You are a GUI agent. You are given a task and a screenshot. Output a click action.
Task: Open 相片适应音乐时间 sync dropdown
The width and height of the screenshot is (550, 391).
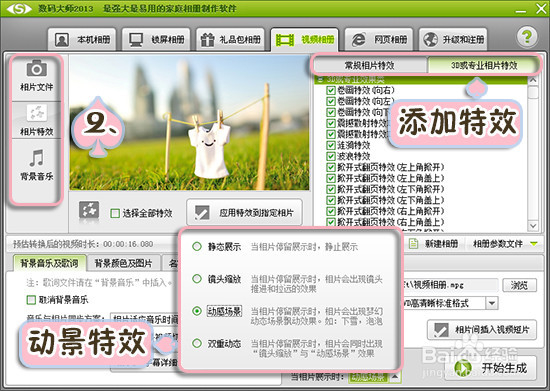click(x=145, y=319)
